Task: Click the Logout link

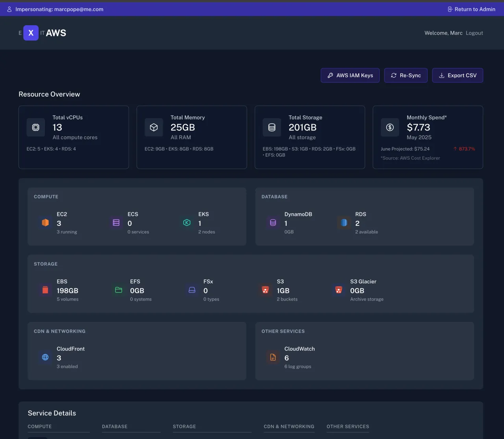Action: click(x=474, y=33)
